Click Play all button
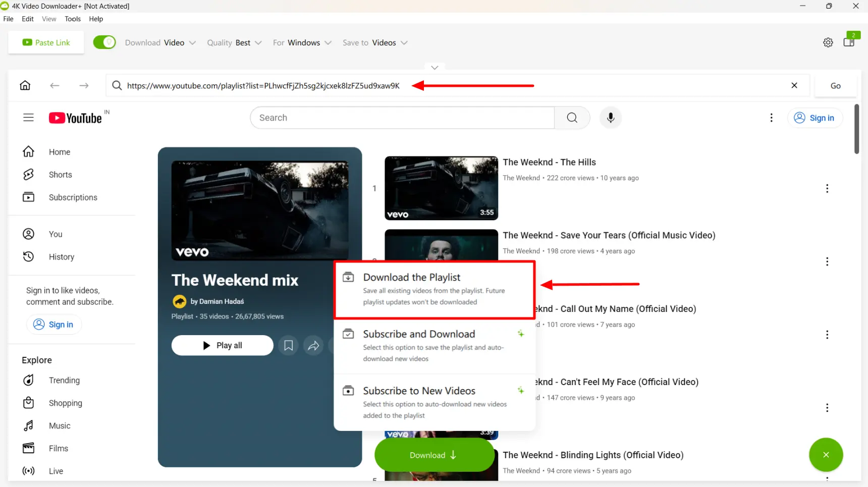The image size is (868, 487). [222, 345]
